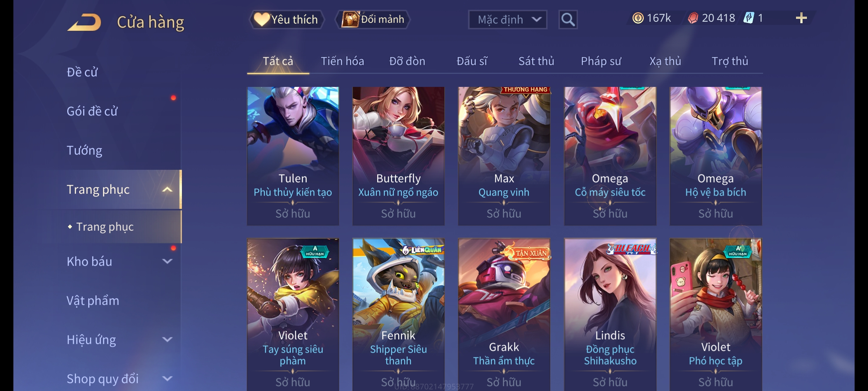Viewport: 868px width, 391px height.
Task: Expand the Shop quy đổi section
Action: pos(167,379)
